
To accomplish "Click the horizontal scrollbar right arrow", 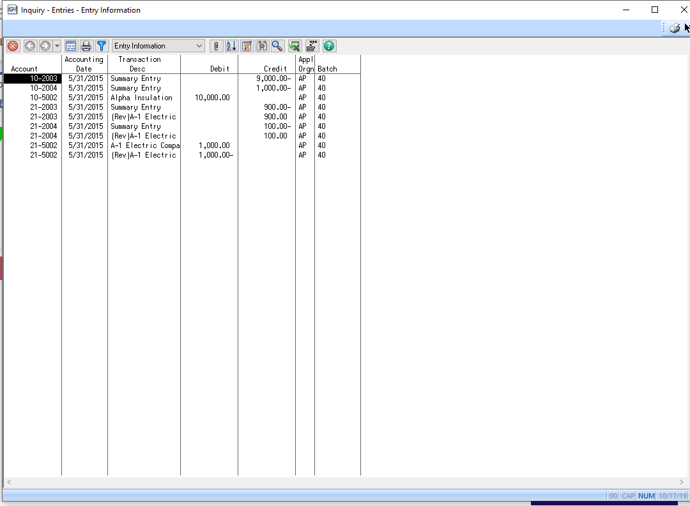I will [681, 482].
